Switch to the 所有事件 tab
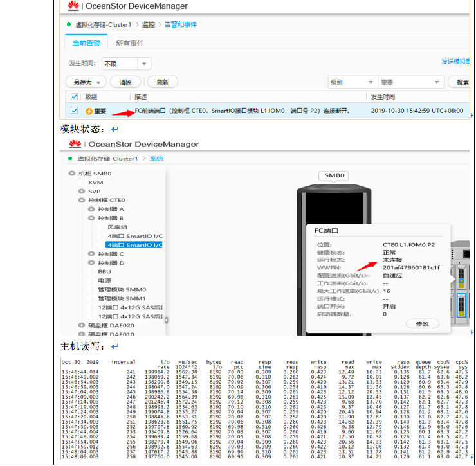The width and height of the screenshot is (476, 466). (x=130, y=43)
